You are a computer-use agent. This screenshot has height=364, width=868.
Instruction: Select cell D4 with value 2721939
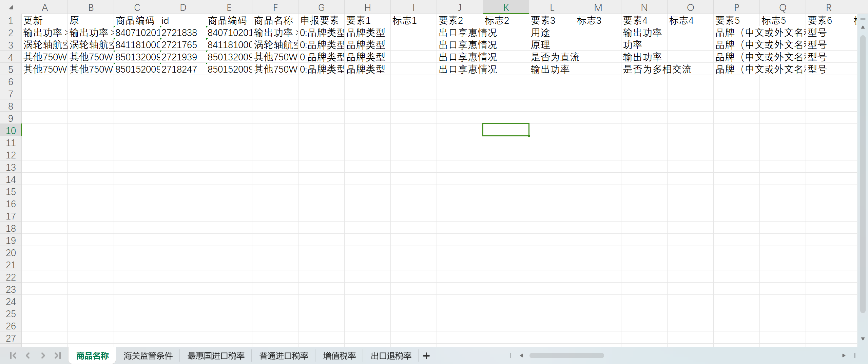183,57
